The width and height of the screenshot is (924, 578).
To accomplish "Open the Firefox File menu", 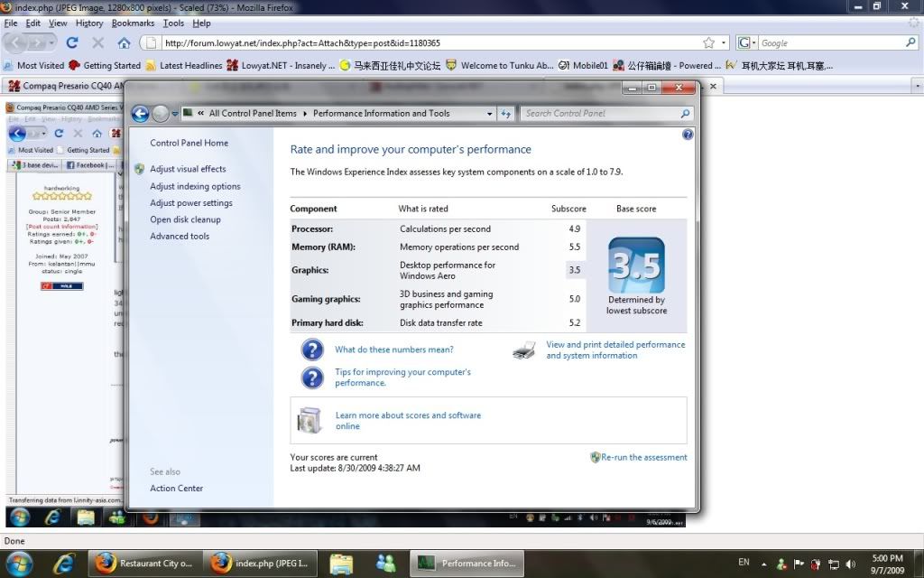I will tap(11, 23).
